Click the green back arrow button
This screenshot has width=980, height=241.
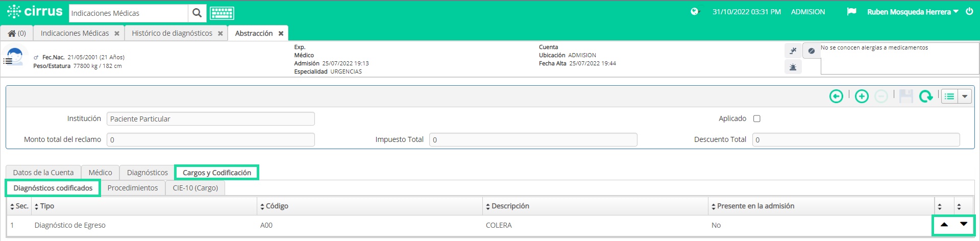836,96
